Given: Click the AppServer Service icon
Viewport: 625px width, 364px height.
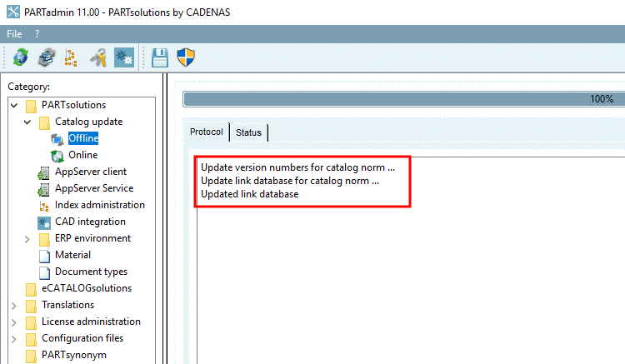Looking at the screenshot, I should tap(43, 189).
